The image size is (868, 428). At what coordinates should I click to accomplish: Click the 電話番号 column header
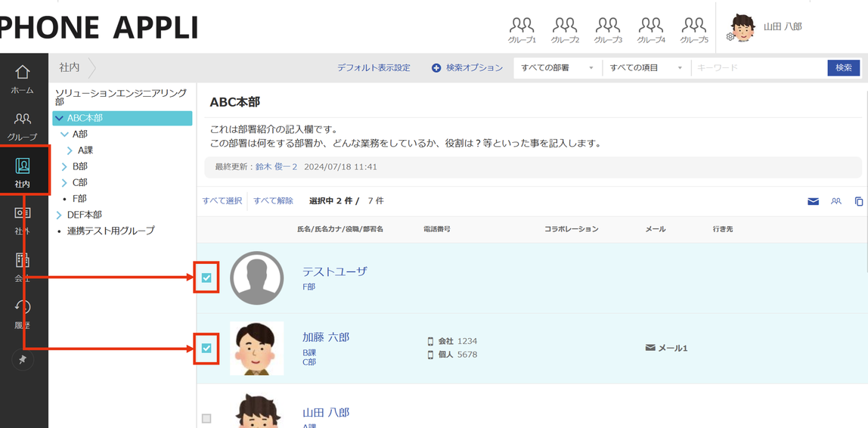437,228
